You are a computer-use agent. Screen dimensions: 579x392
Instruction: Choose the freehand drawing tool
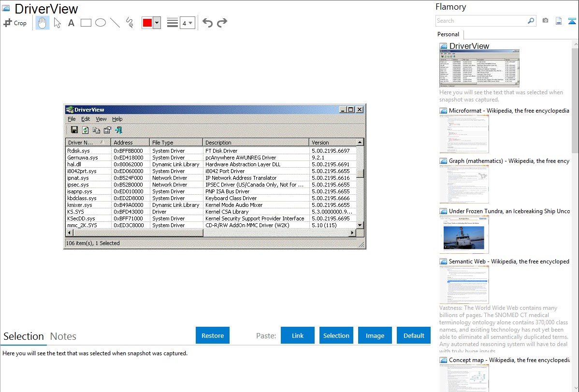coord(130,23)
